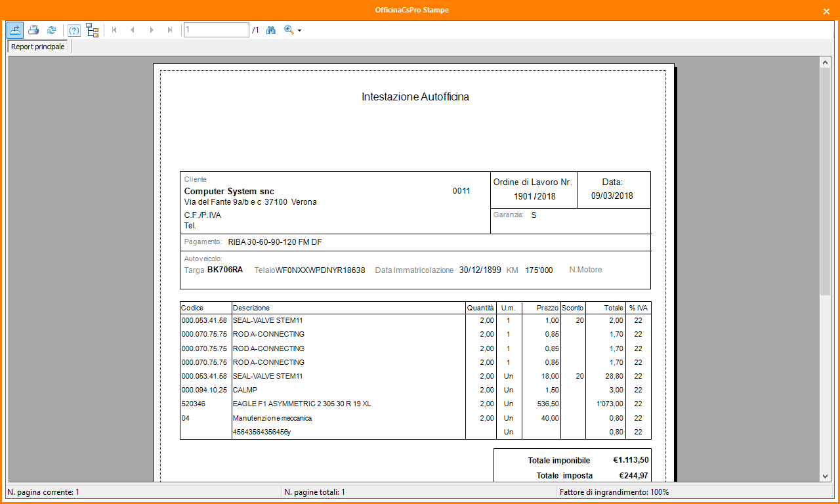Click the zoom magnifier icon
The height and width of the screenshot is (504, 840).
pos(289,30)
